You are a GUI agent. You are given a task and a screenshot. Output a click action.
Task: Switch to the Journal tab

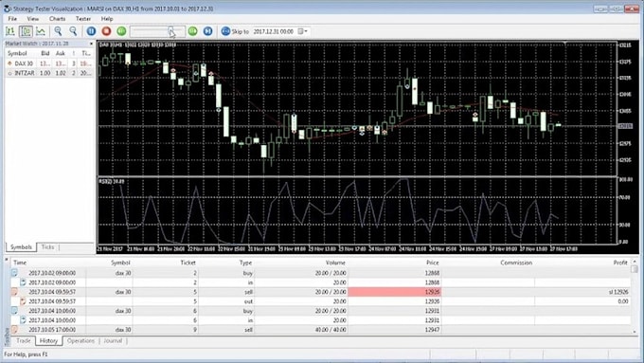[113, 341]
